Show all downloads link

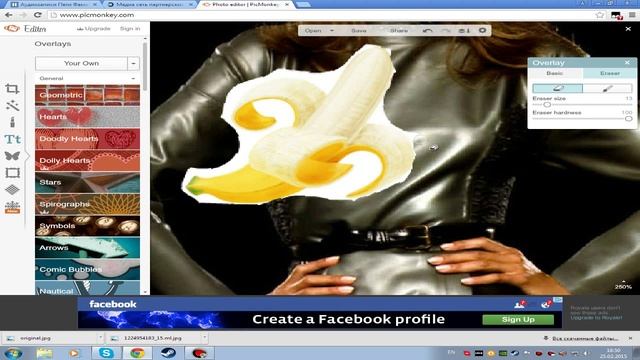582,338
